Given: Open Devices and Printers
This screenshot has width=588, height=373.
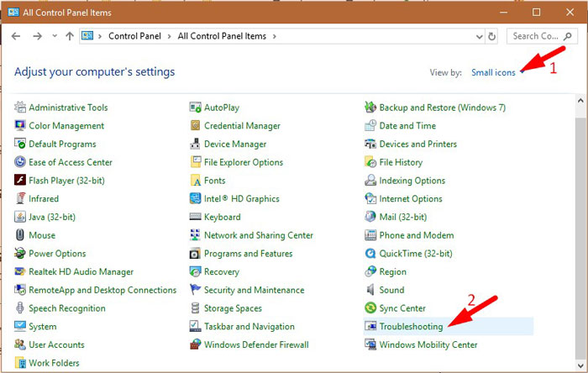Looking at the screenshot, I should (x=417, y=144).
